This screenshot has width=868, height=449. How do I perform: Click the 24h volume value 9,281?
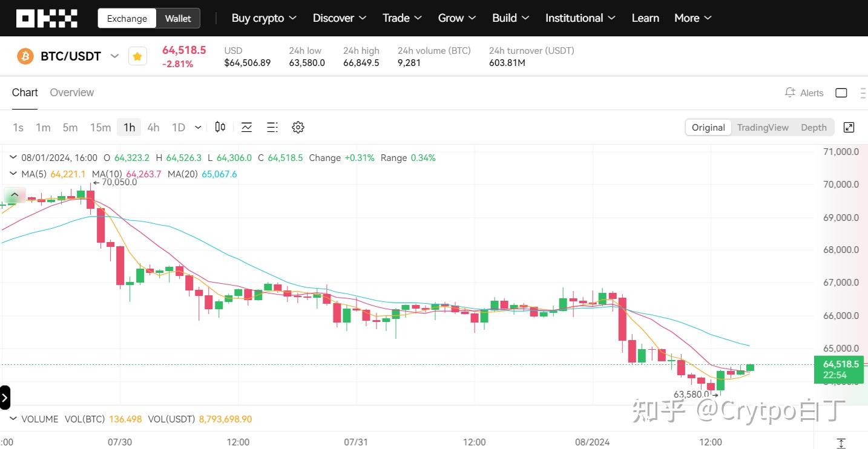[409, 62]
